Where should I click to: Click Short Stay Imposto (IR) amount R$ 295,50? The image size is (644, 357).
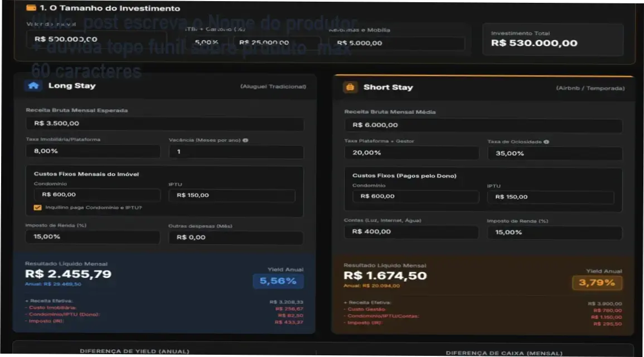pyautogui.click(x=608, y=324)
